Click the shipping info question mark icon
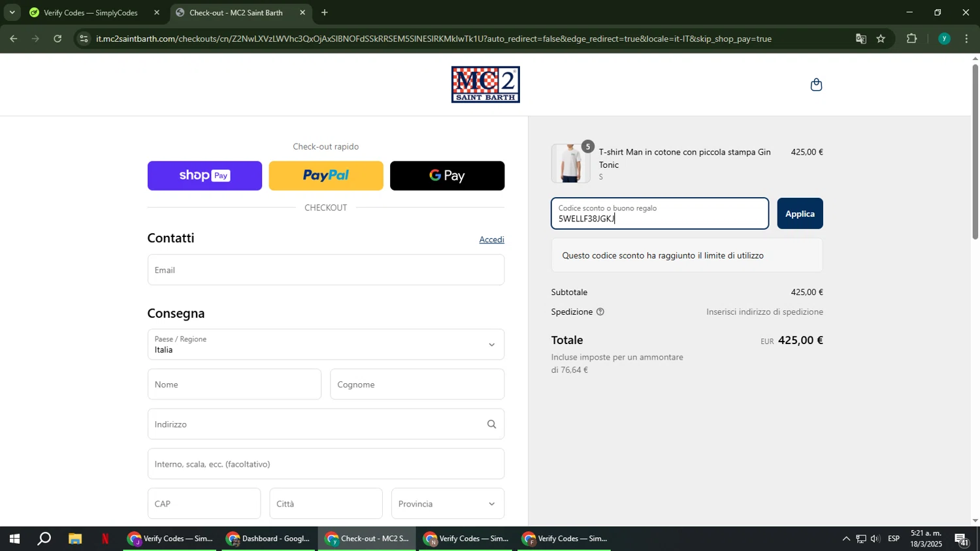Image resolution: width=980 pixels, height=551 pixels. tap(600, 312)
